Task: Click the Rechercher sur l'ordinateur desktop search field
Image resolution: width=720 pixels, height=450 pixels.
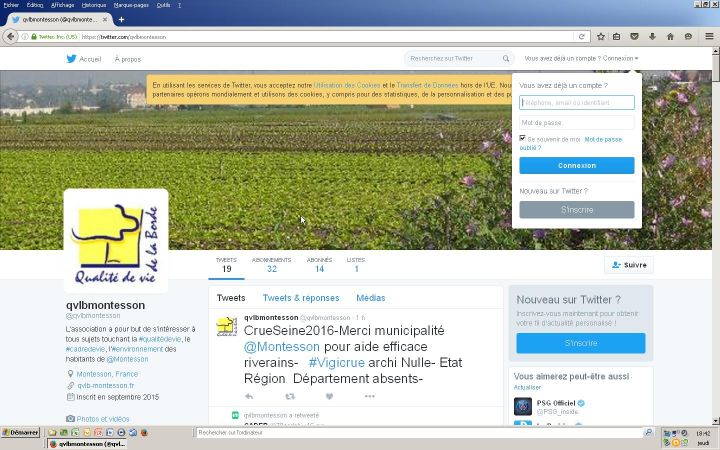Action: pyautogui.click(x=420, y=432)
